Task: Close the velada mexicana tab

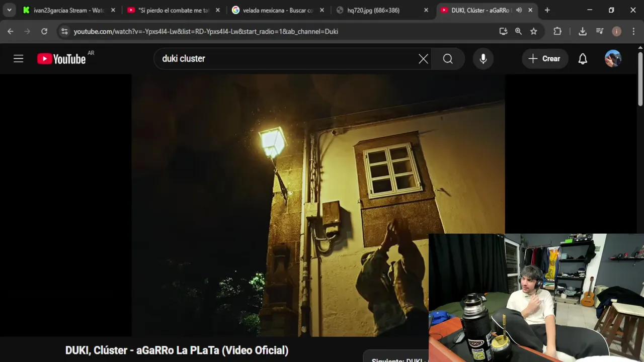Action: (x=321, y=10)
